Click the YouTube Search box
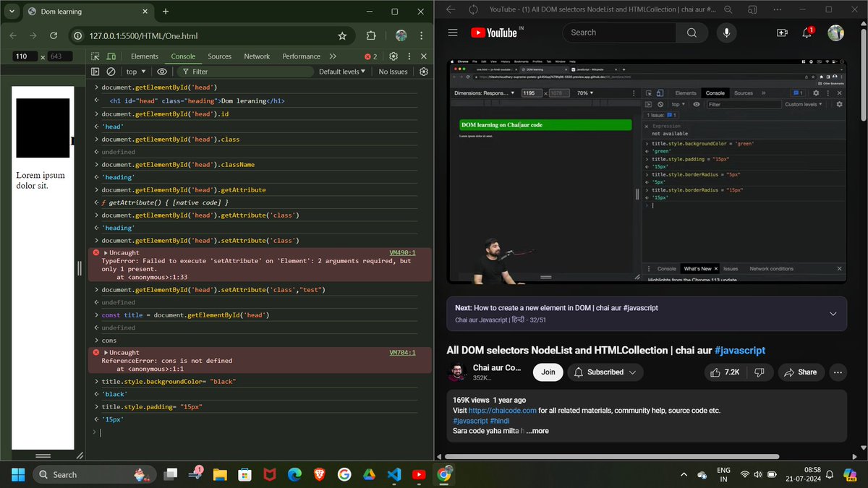The width and height of the screenshot is (868, 488). click(x=619, y=33)
